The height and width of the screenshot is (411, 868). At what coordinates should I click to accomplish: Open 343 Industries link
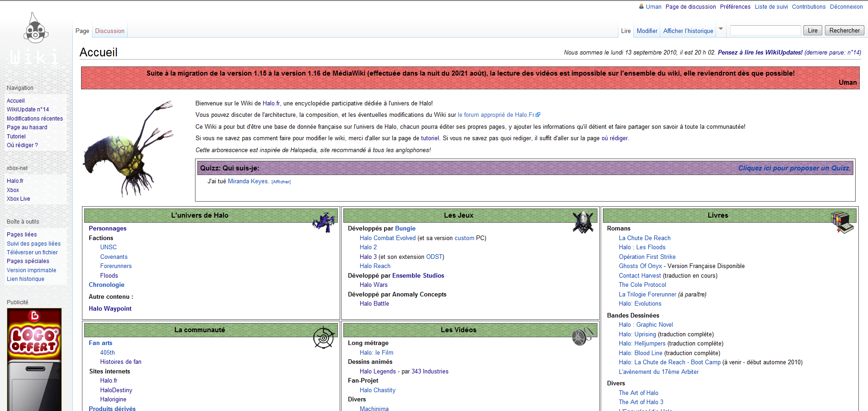(430, 372)
